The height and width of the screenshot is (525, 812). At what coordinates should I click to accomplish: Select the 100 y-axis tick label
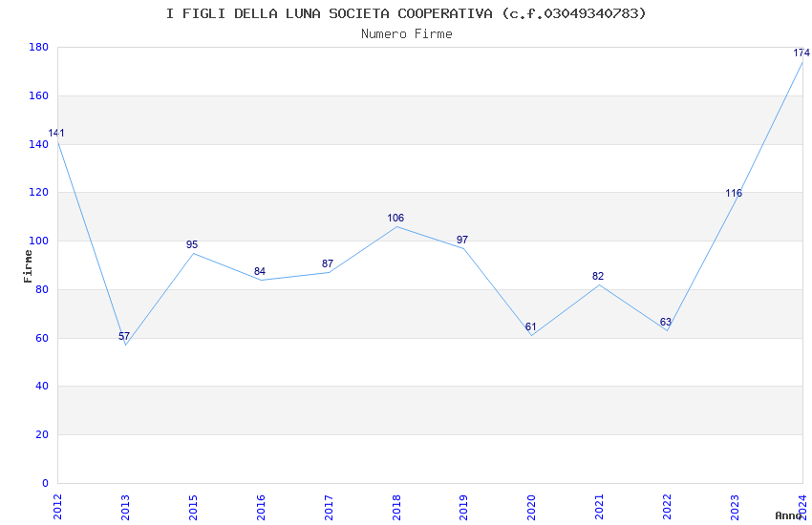tap(39, 241)
